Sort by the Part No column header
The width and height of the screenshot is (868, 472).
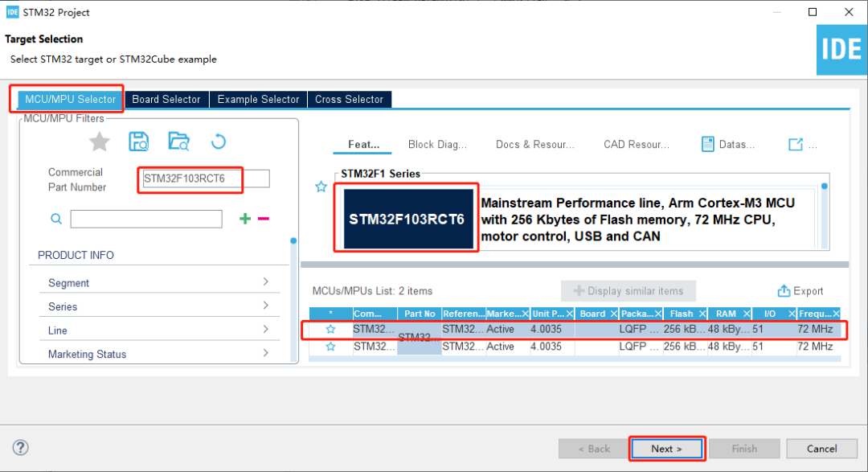coord(420,314)
